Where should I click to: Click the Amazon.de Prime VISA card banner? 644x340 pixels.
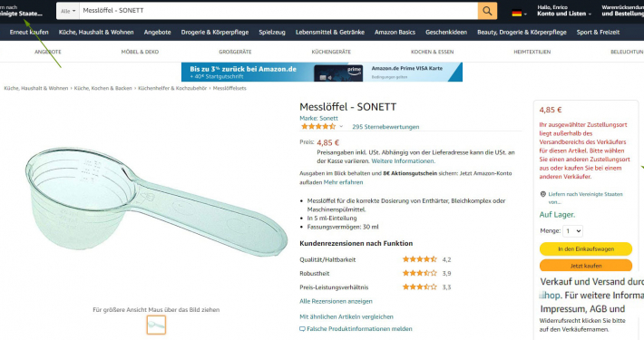[322, 72]
